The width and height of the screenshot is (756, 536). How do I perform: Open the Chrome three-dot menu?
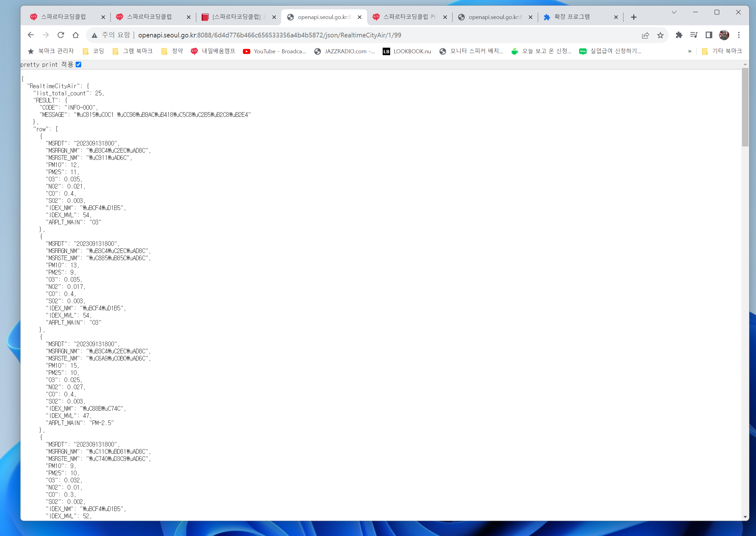pos(739,35)
